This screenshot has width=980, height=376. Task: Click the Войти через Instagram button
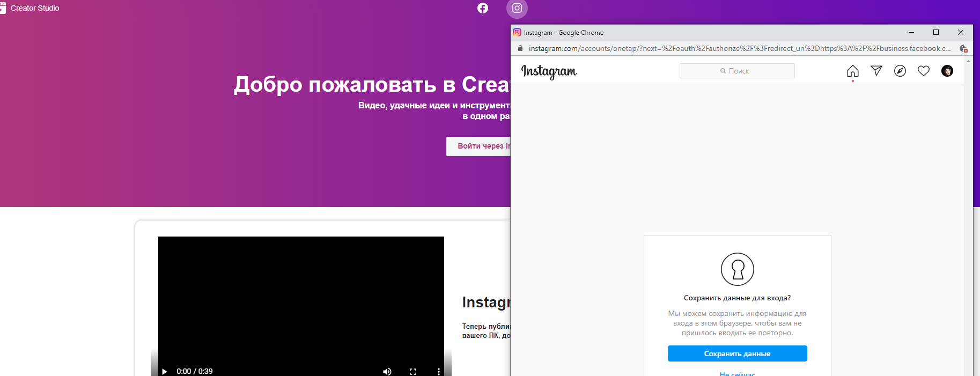[478, 146]
